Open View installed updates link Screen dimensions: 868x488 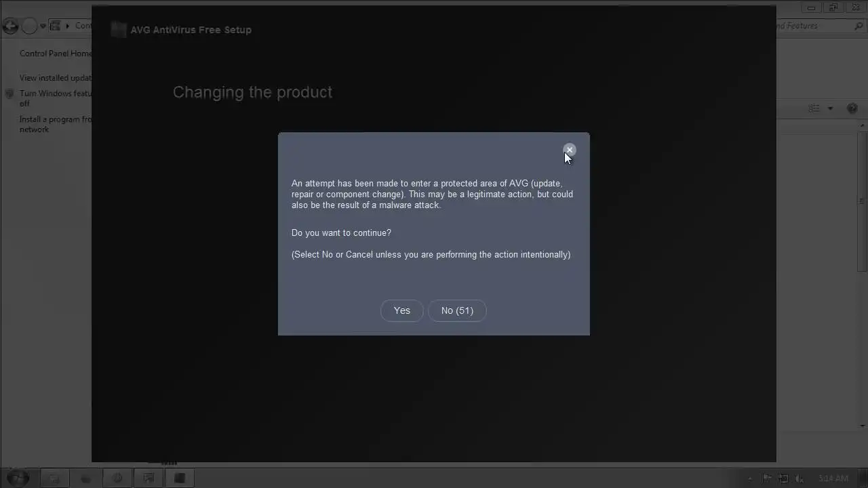(56, 78)
